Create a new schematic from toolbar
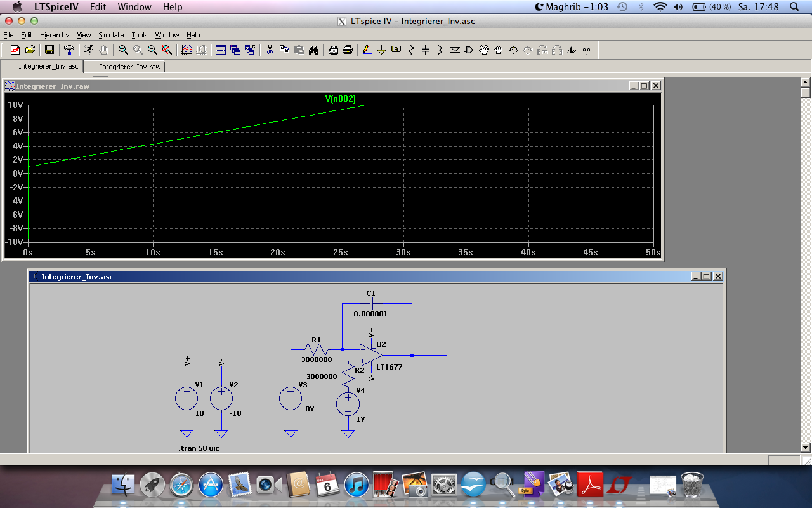This screenshot has width=812, height=508. pyautogui.click(x=15, y=50)
